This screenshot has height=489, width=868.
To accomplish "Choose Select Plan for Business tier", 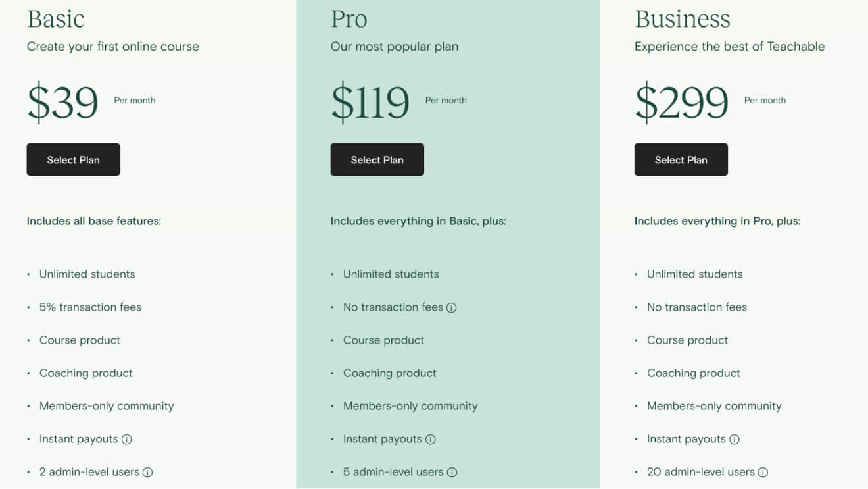I will [681, 159].
